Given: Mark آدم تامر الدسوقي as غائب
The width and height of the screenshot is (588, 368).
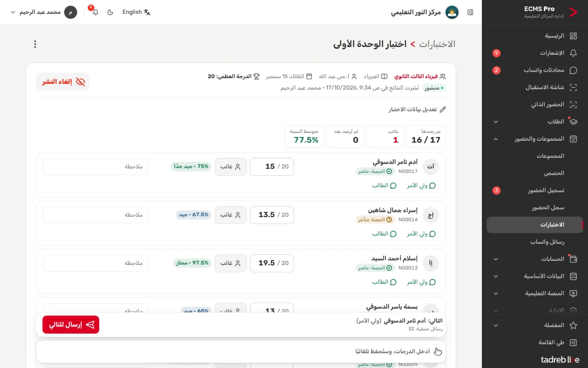Looking at the screenshot, I should click(231, 167).
